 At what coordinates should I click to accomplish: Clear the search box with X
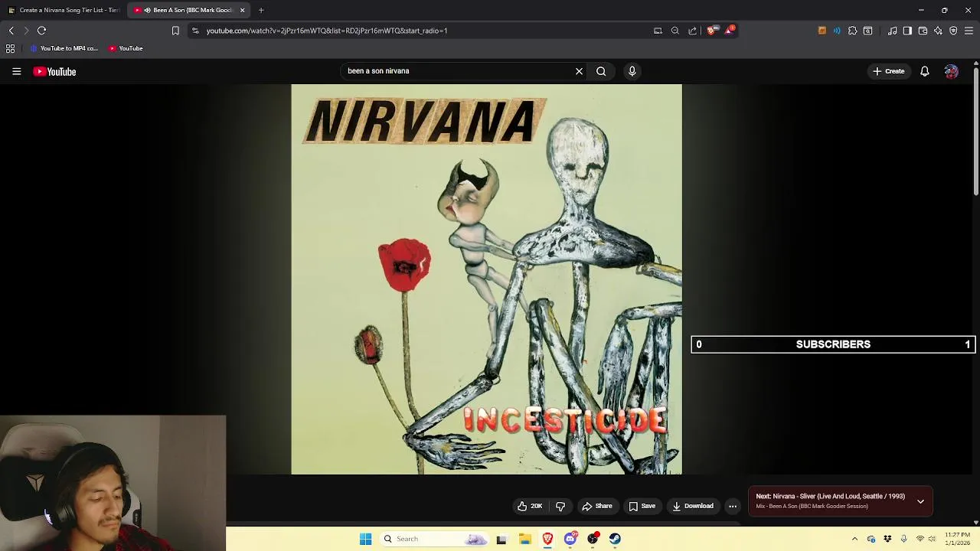[x=579, y=71]
